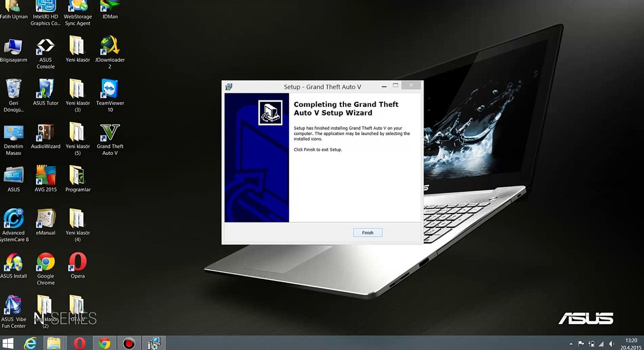
Task: Select the Yeni klasör (4) folder
Action: coord(78,226)
